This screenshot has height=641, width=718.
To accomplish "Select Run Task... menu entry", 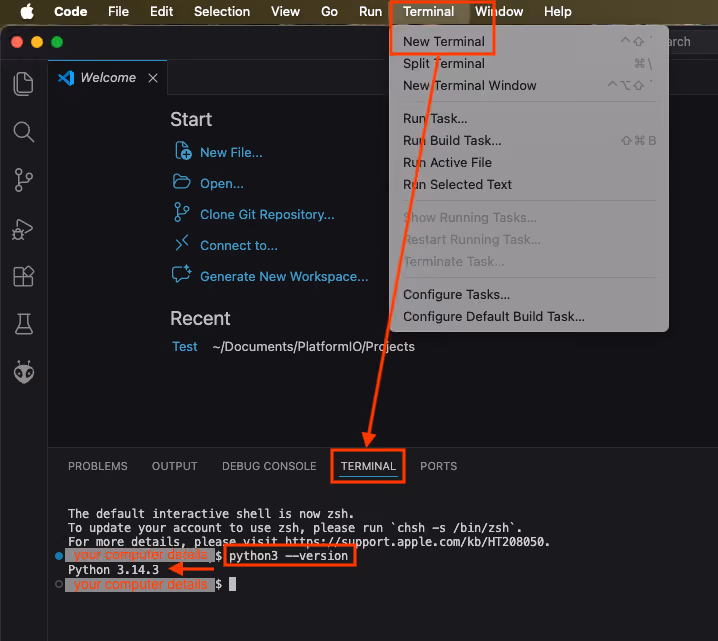I will [528, 119].
